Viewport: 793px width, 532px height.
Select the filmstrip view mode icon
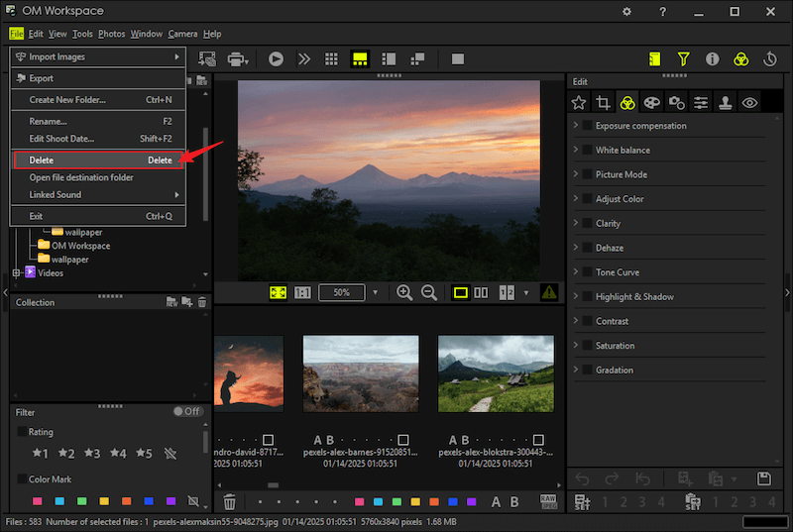(360, 59)
